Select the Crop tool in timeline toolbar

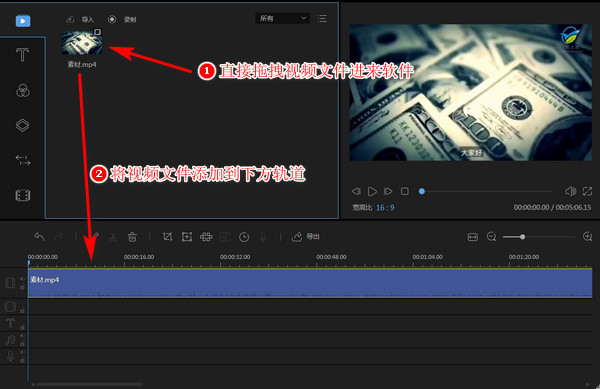point(167,237)
